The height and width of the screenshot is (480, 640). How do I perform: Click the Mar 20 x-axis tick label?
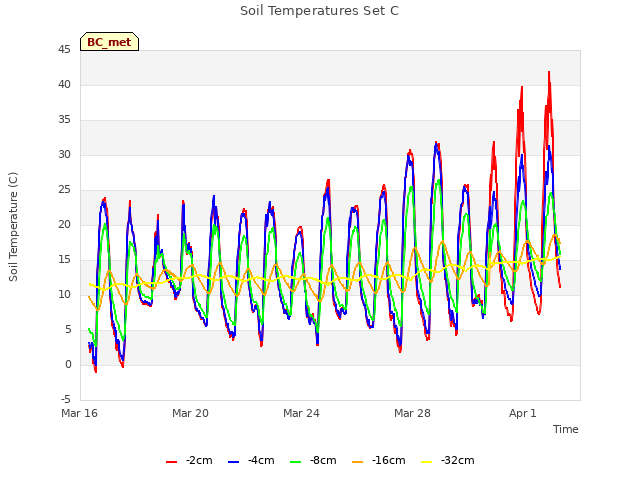(x=190, y=413)
